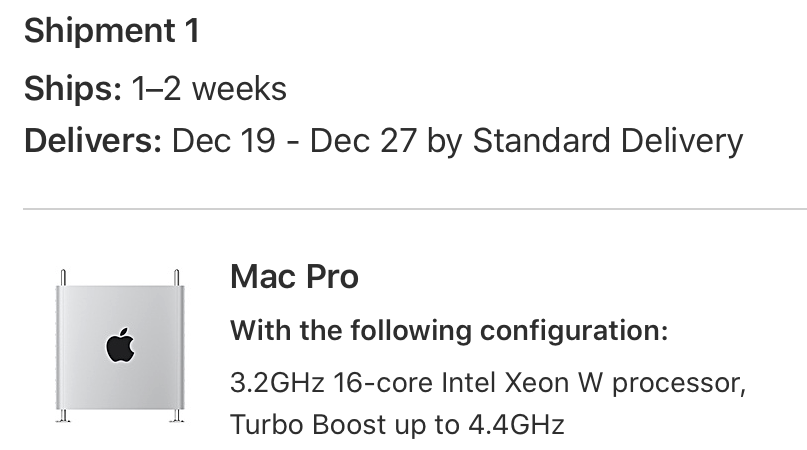This screenshot has width=807, height=450.
Task: Select the Mac Pro product title
Action: [294, 277]
